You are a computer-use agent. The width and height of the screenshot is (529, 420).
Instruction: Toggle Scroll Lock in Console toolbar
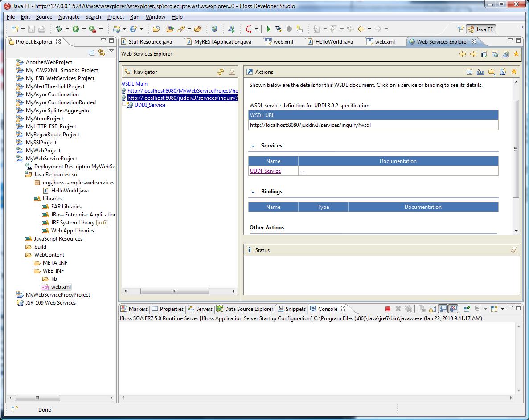click(432, 309)
